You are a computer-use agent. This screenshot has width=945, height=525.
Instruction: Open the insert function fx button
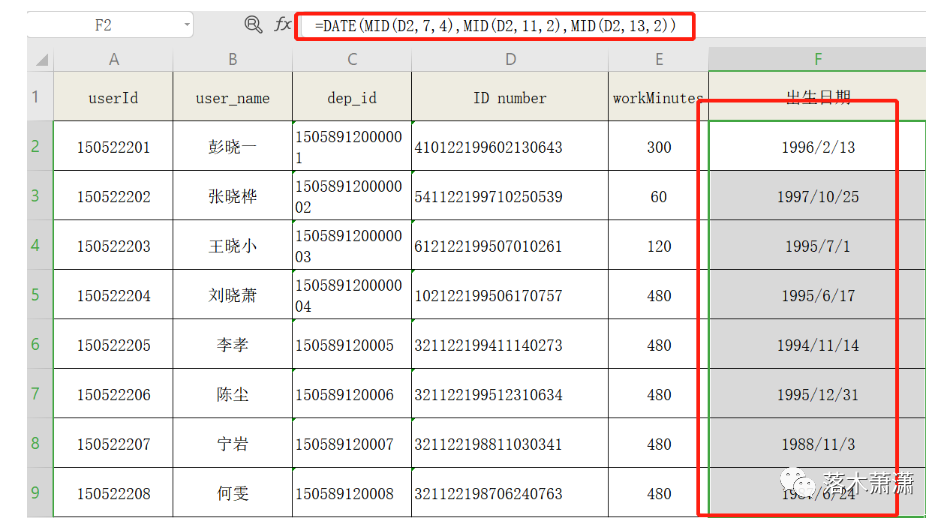coord(282,25)
